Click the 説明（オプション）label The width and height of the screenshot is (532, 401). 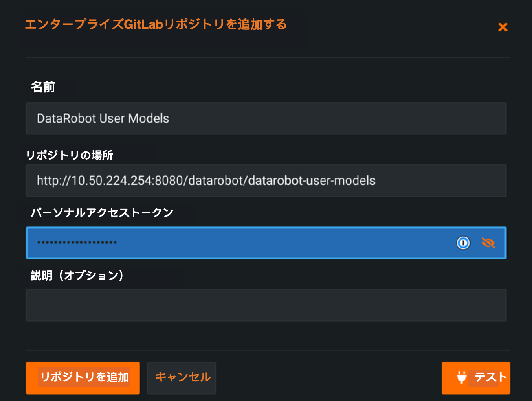tap(77, 275)
